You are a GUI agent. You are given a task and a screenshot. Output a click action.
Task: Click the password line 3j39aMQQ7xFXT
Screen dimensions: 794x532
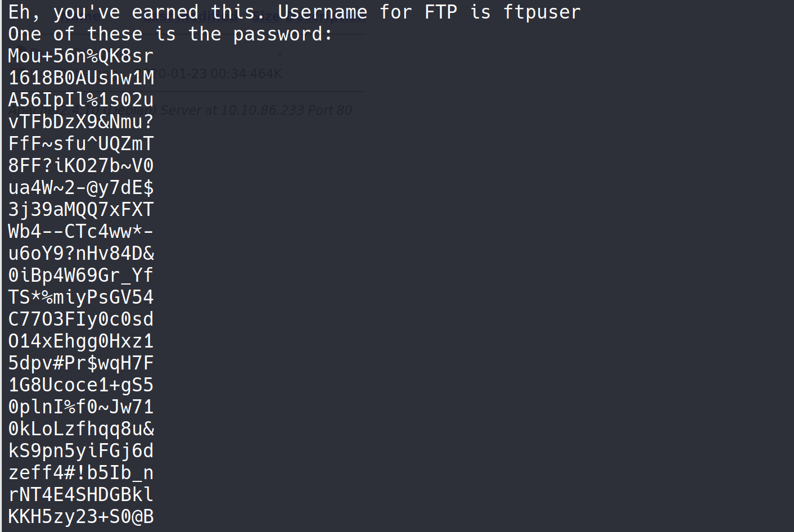tap(81, 210)
